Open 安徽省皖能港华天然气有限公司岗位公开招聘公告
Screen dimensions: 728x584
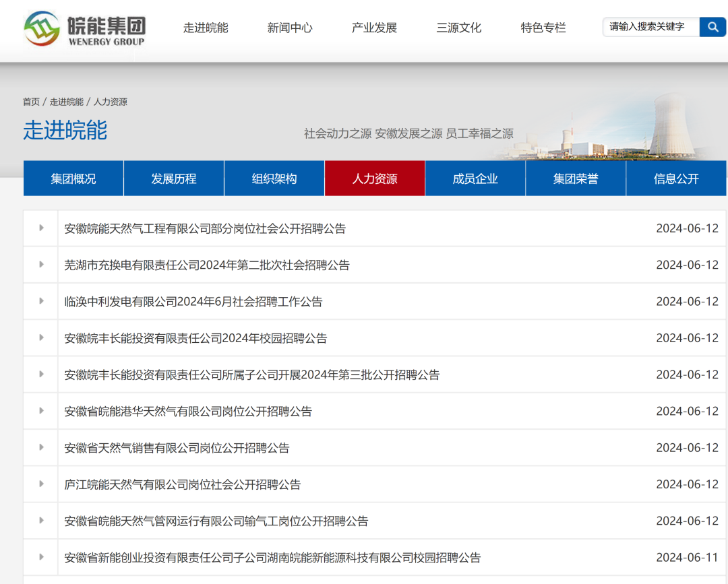click(188, 411)
